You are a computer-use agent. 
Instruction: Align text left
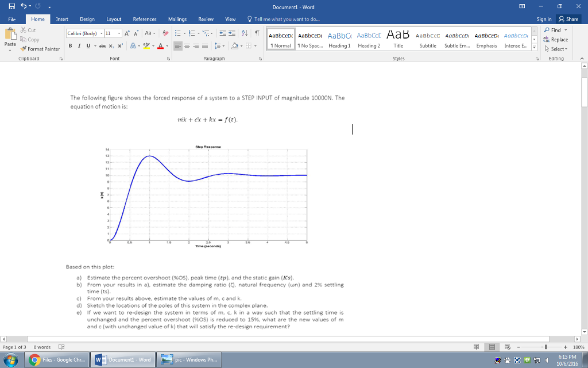coord(179,46)
